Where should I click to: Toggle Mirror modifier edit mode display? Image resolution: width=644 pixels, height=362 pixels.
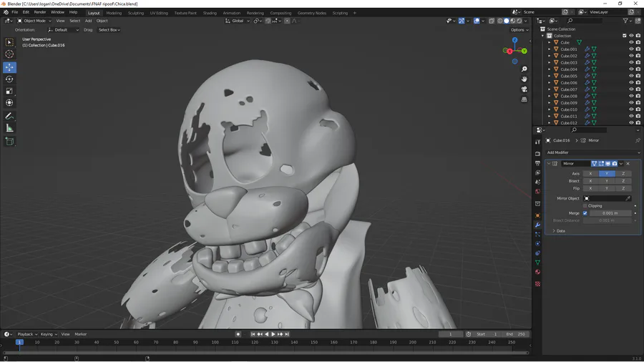coord(601,164)
